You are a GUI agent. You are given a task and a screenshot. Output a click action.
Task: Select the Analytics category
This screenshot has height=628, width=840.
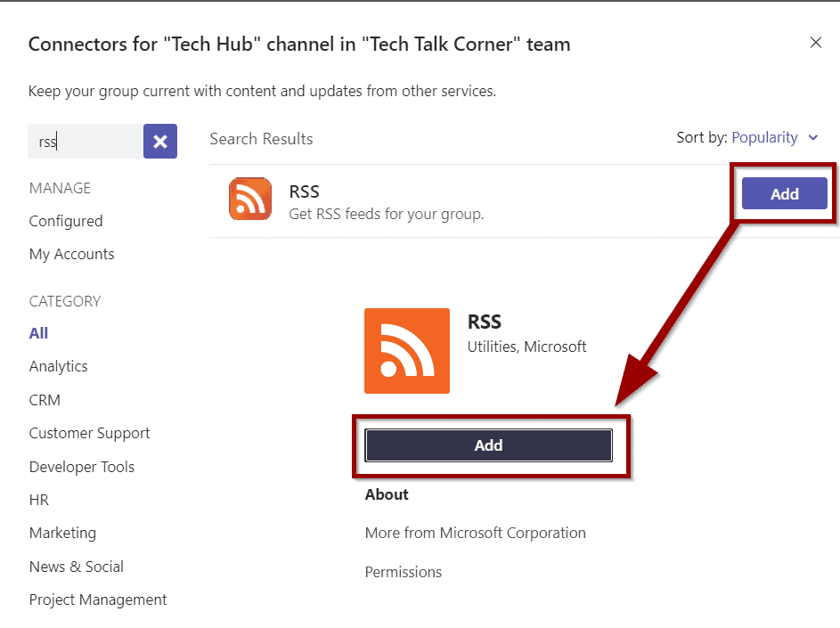point(59,366)
